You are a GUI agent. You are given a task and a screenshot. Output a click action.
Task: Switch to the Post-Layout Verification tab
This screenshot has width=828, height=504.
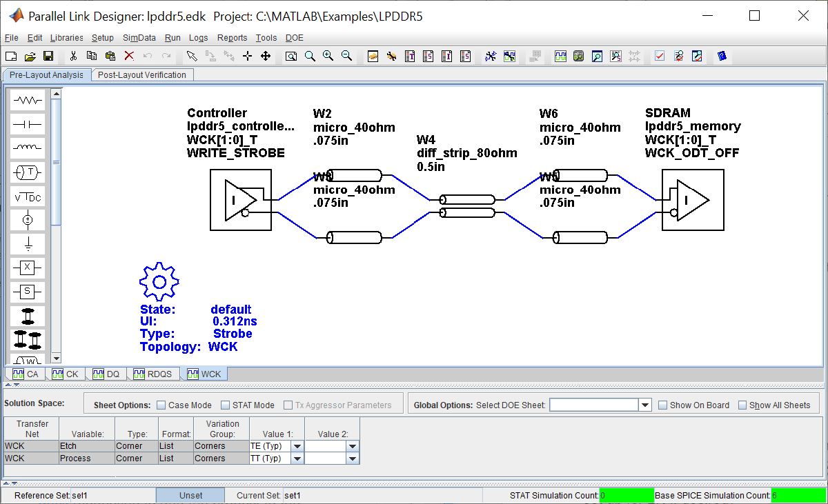pyautogui.click(x=141, y=74)
